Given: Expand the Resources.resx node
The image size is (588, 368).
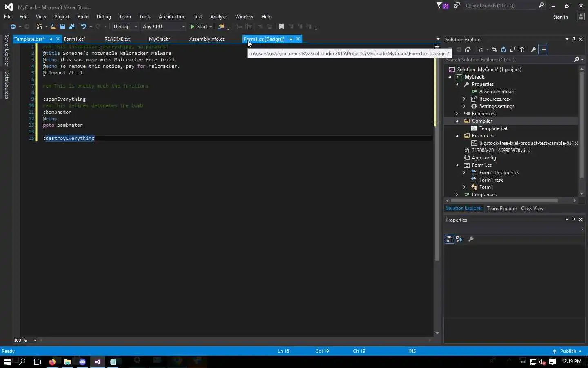Looking at the screenshot, I should click(464, 99).
